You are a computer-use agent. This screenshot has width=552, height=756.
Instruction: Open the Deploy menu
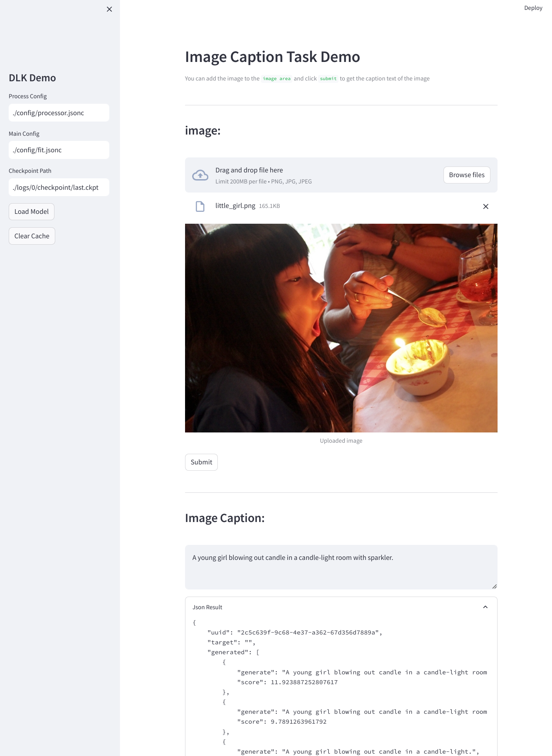(x=533, y=8)
